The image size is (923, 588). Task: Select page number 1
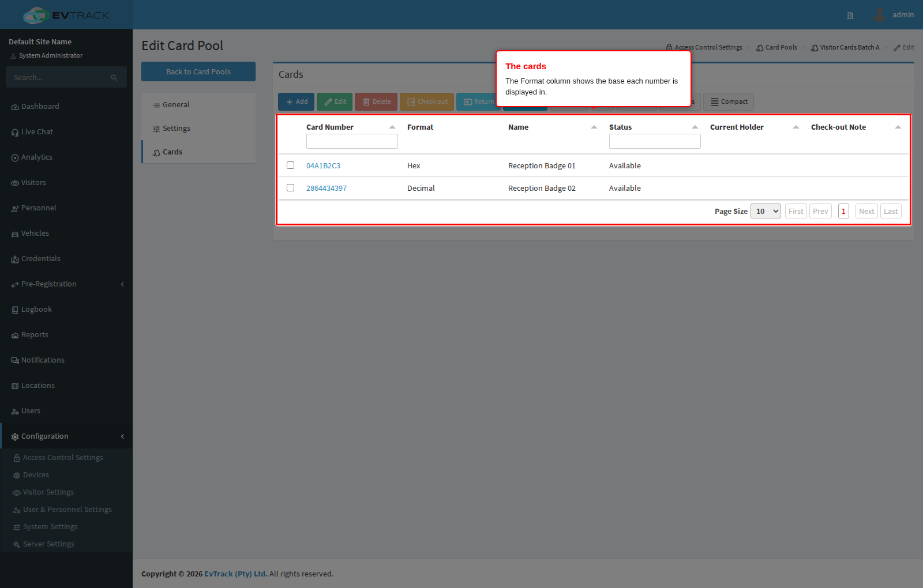coord(843,212)
